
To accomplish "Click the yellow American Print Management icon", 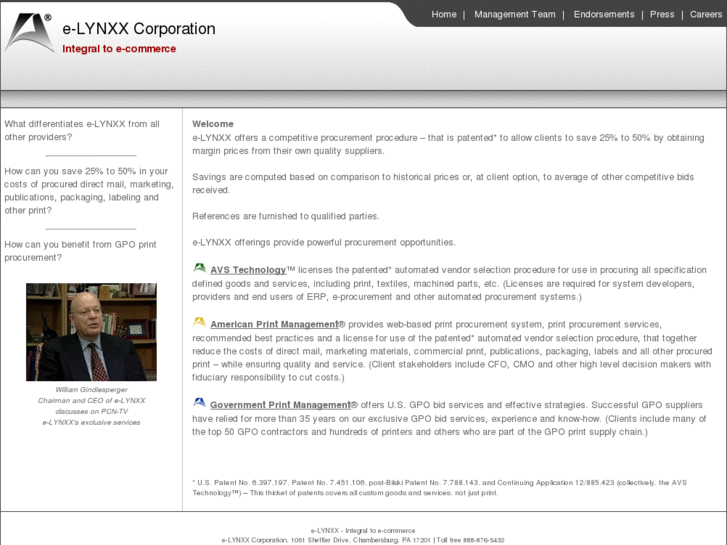I will pos(199,322).
